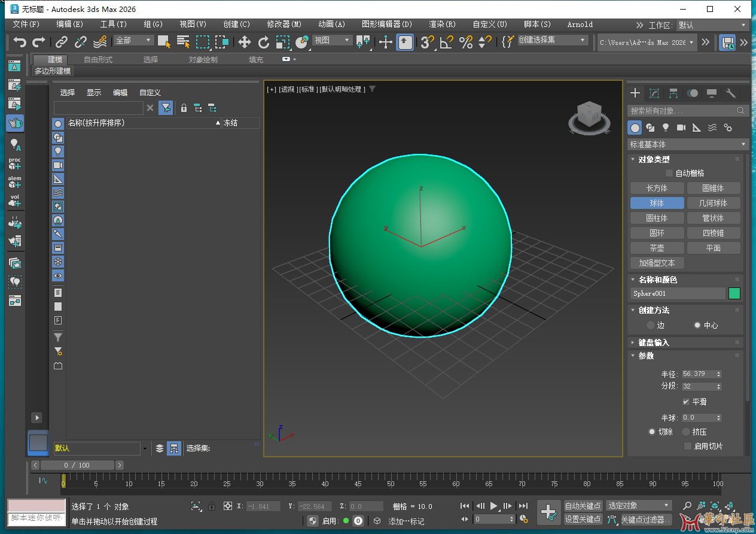Click the 自动关键点 button
Image resolution: width=756 pixels, height=534 pixels.
point(583,506)
